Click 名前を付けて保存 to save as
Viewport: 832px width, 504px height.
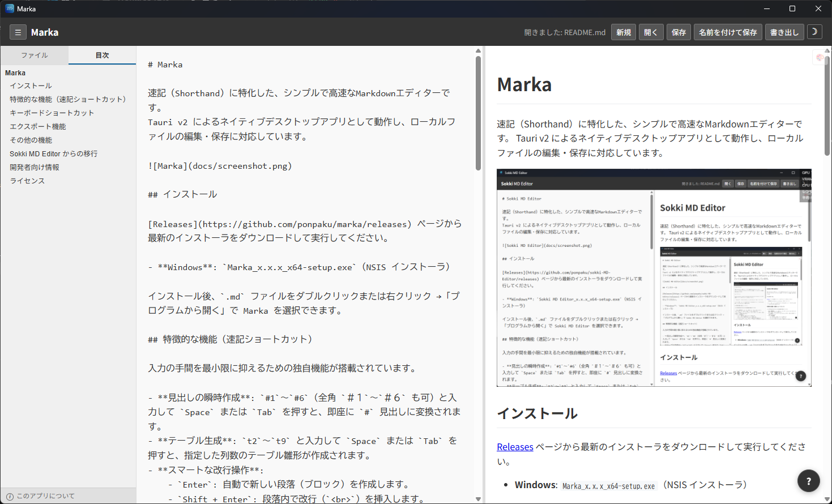(x=728, y=32)
